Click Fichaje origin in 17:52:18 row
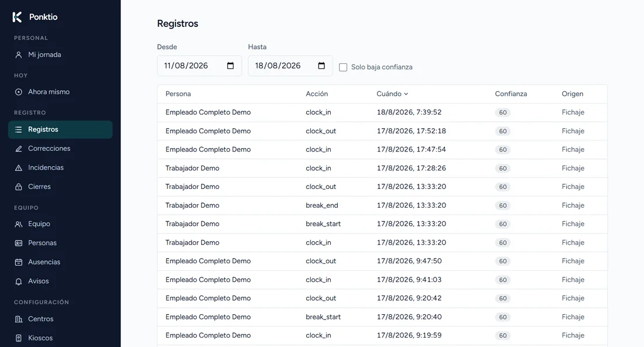 [x=573, y=131]
